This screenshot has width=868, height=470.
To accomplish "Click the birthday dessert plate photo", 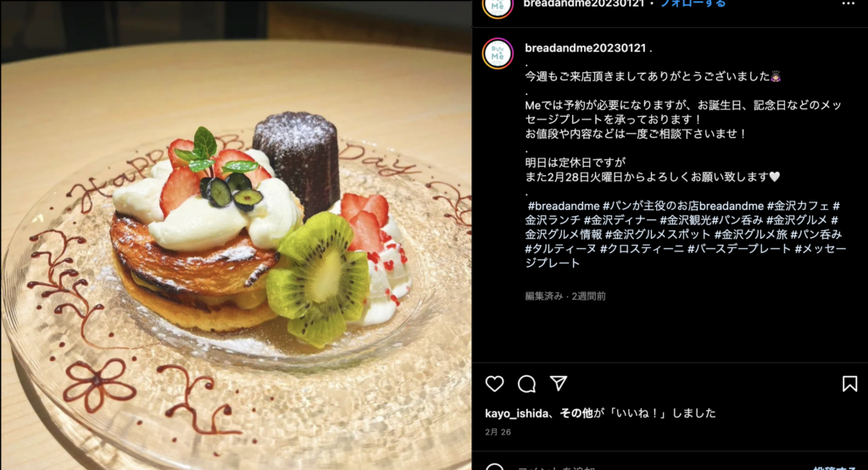I will [x=236, y=235].
